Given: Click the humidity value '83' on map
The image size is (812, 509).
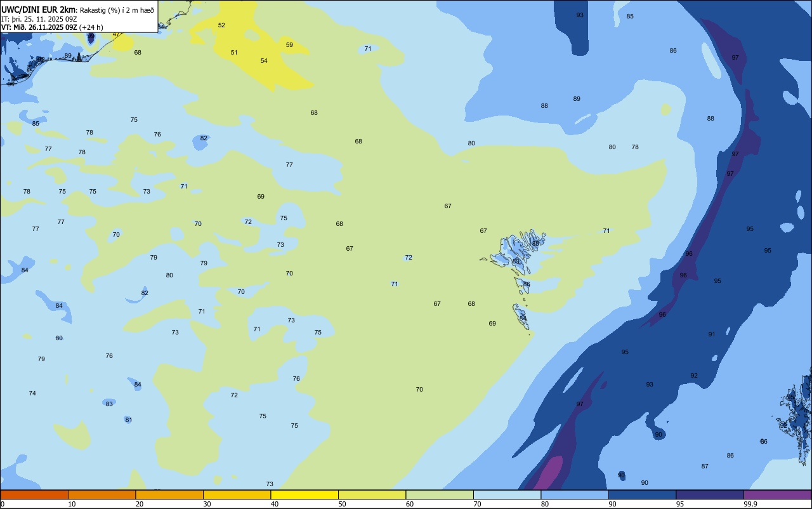Looking at the screenshot, I should point(109,404).
